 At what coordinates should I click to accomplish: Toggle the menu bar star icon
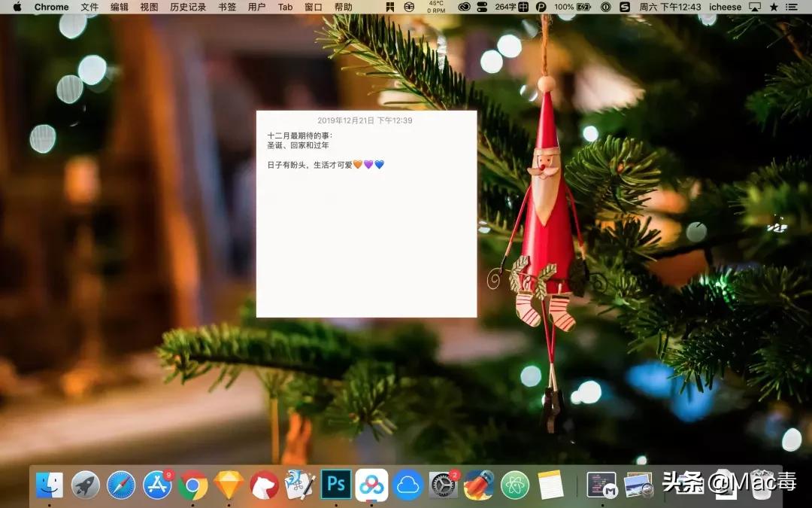click(774, 7)
